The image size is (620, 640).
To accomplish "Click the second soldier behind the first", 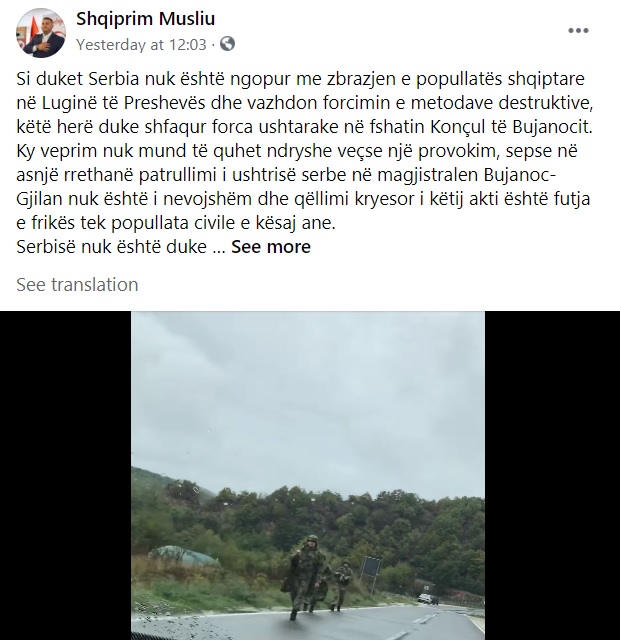I will tap(342, 583).
